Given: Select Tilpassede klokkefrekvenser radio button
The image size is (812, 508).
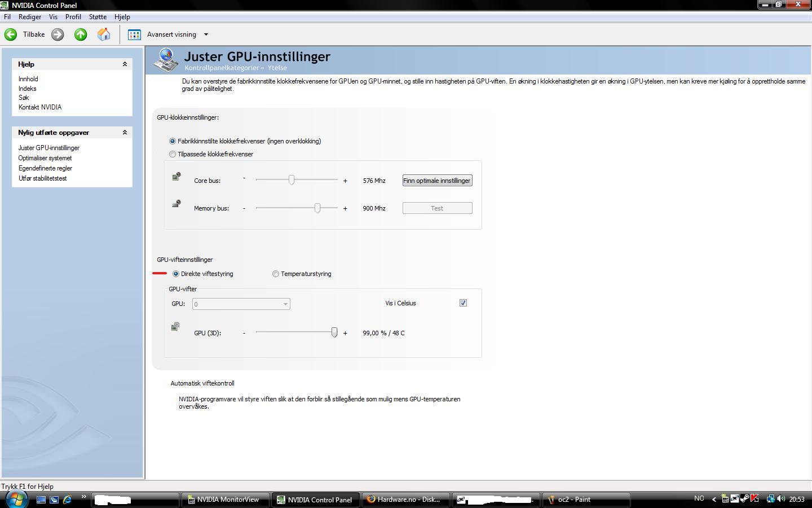Looking at the screenshot, I should (x=173, y=154).
